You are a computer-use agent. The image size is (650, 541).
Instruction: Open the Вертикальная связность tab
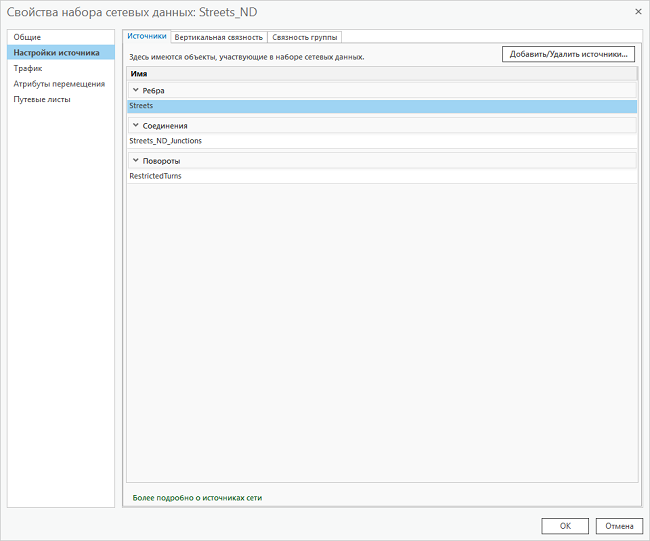218,37
